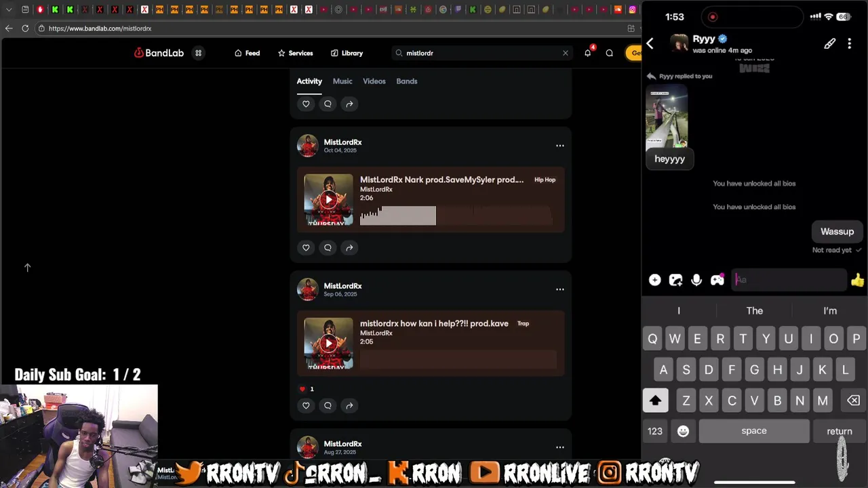The width and height of the screenshot is (868, 488).
Task: Tap the keyboard backspace key
Action: tap(853, 401)
